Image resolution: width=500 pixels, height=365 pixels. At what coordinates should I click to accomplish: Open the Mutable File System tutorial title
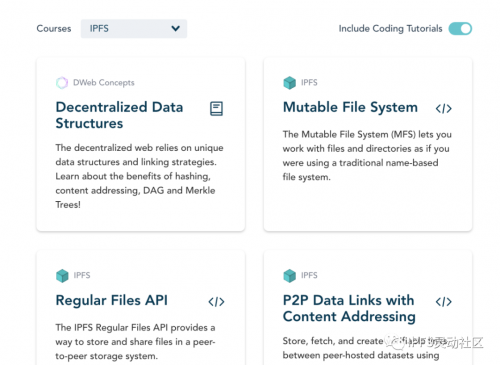tap(350, 107)
